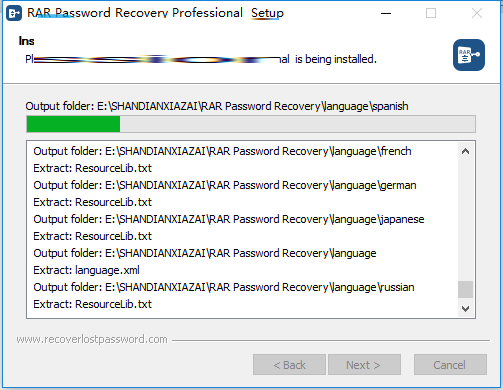
Task: Click the log scrollbar up arrow
Action: [x=465, y=151]
